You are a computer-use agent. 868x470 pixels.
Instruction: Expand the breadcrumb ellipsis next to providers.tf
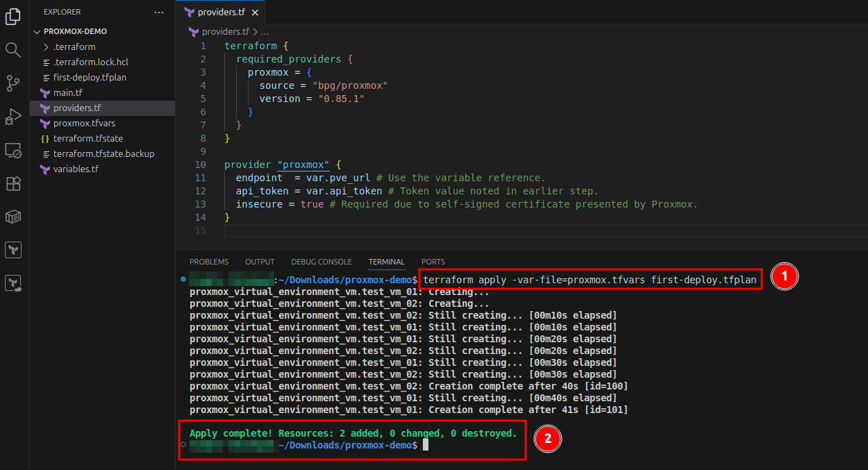(x=266, y=31)
